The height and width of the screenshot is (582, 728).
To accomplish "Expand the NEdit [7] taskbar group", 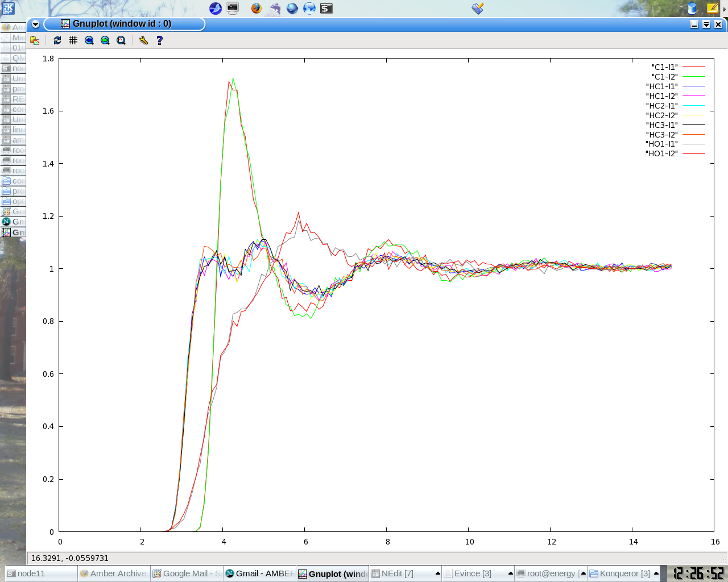I will coord(437,573).
